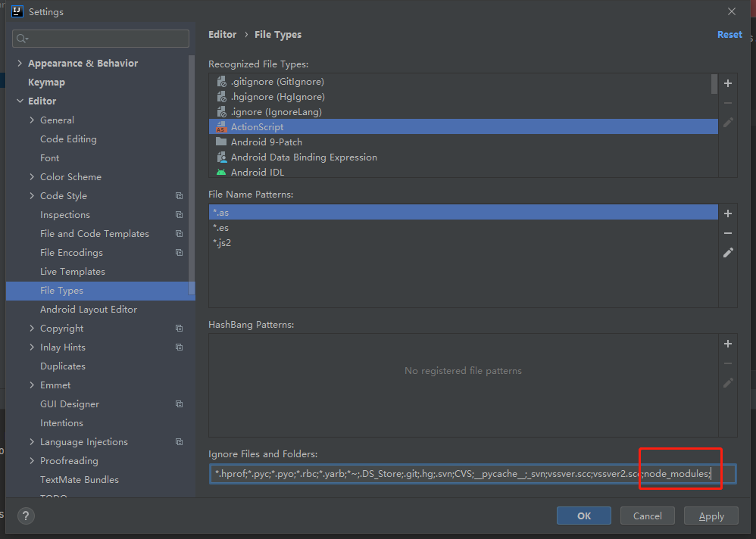Select the *.es file name pattern
756x539 pixels.
(464, 227)
